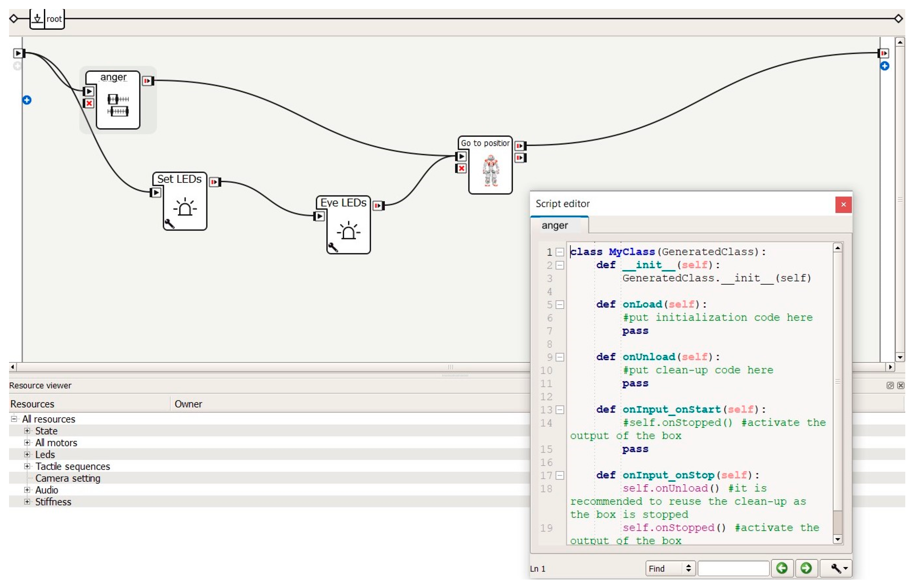Click the Go to position robot icon
This screenshot has height=588, width=914.
point(491,171)
